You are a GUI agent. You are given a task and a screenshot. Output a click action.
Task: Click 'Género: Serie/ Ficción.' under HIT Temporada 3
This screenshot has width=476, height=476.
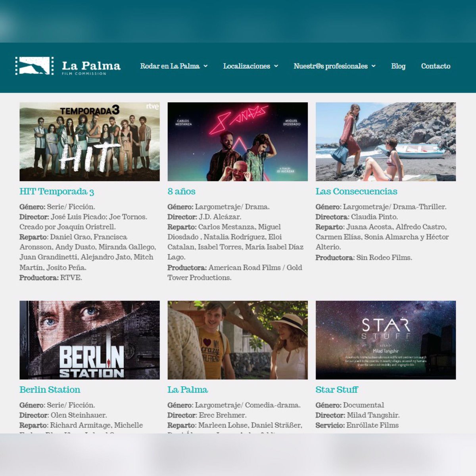pyautogui.click(x=57, y=207)
